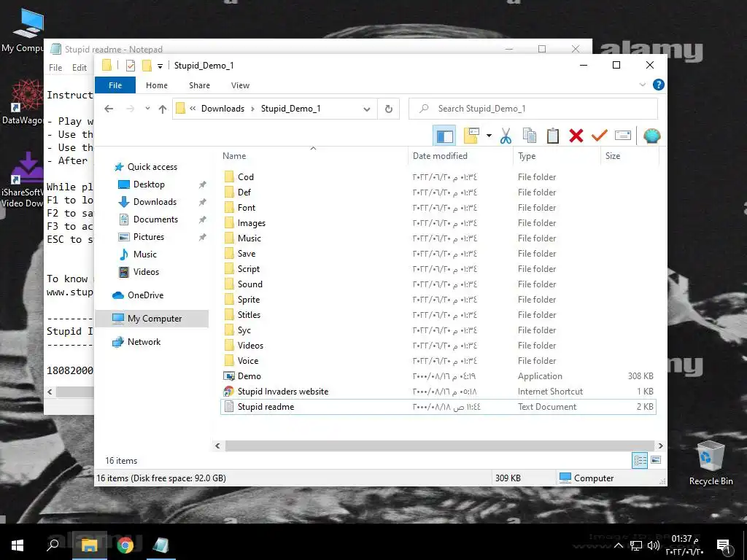Click the New folder icon in title bar

(x=147, y=66)
